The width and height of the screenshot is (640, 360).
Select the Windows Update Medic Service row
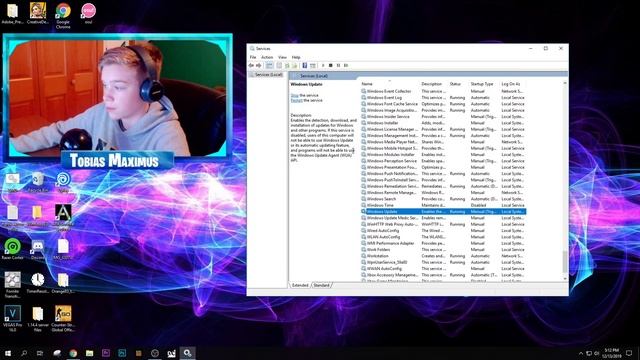click(x=443, y=218)
